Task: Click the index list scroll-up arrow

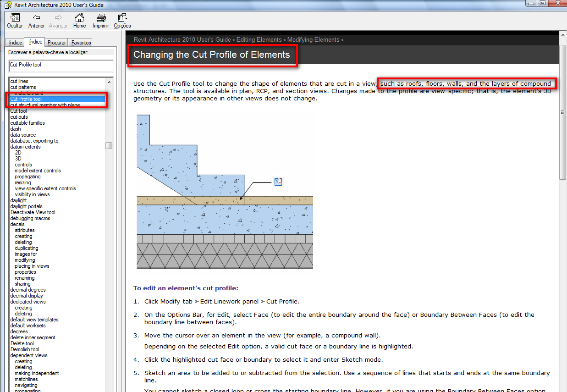Action: [x=109, y=82]
